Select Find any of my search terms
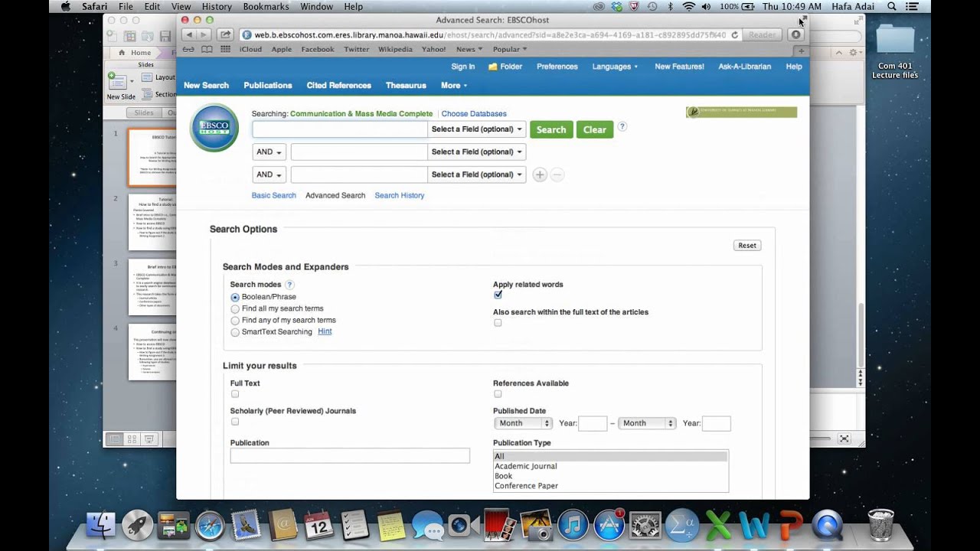The width and height of the screenshot is (980, 551). (x=235, y=321)
